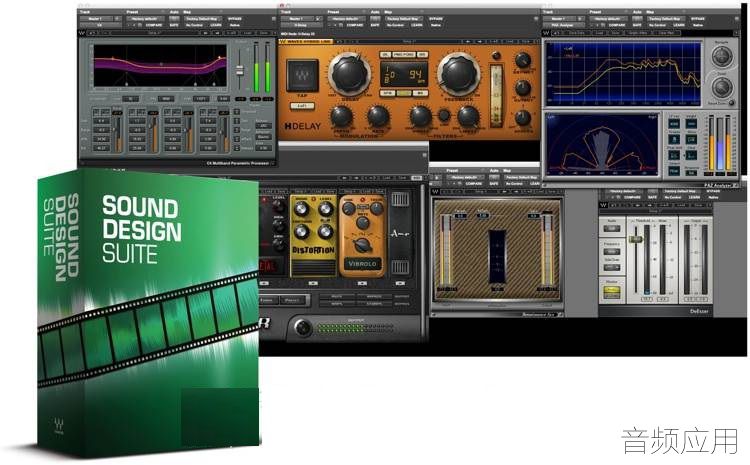Click the Threshold fader in DeEsser
This screenshot has width=750, height=465.
coord(636,238)
